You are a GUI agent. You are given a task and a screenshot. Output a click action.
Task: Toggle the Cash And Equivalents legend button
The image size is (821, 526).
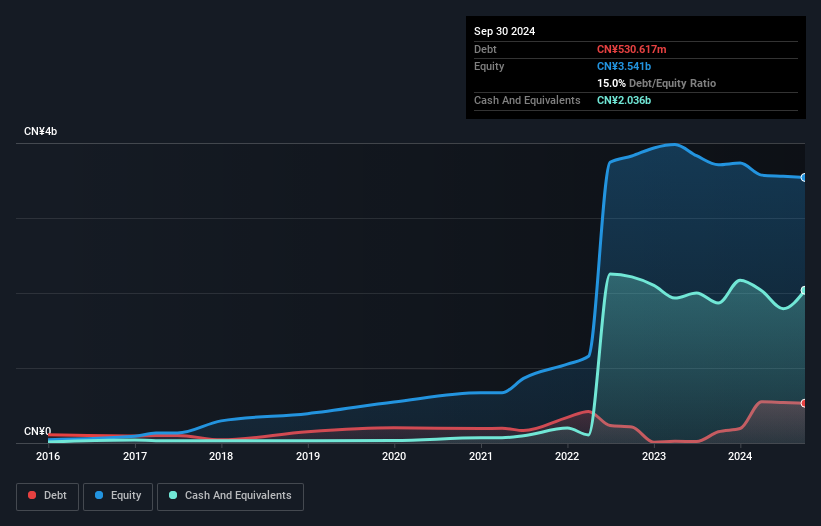(x=230, y=496)
